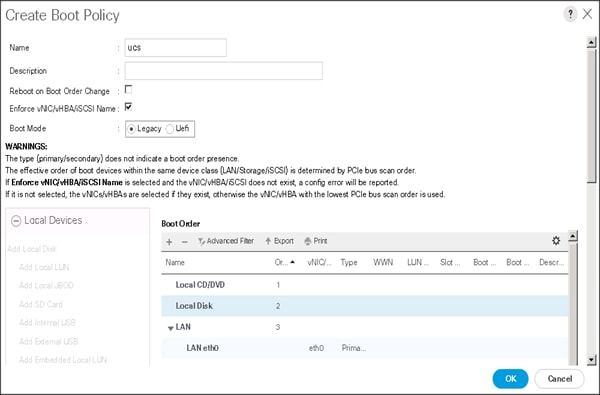This screenshot has width=600, height=395.
Task: Add Local Disk link
Action: 32,249
